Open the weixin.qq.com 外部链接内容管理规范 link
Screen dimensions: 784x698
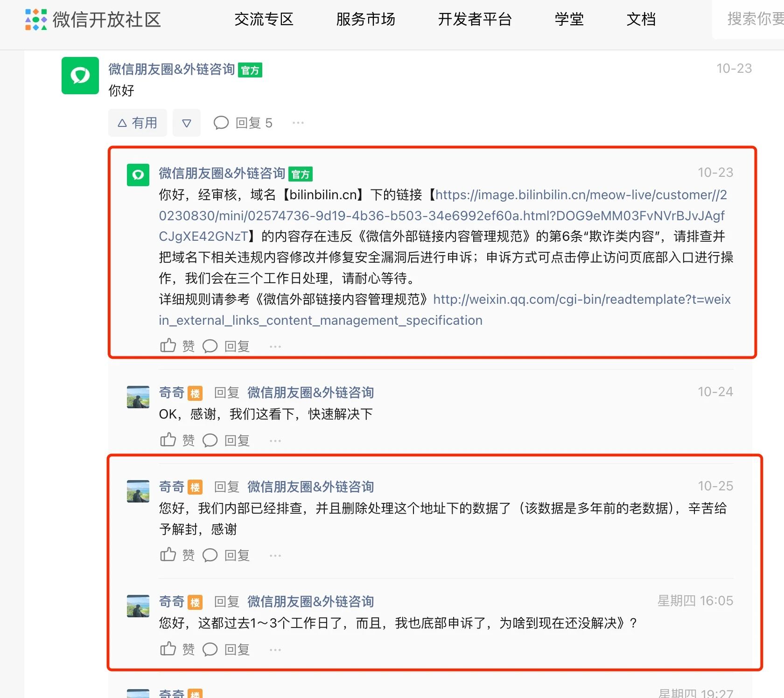click(445, 310)
